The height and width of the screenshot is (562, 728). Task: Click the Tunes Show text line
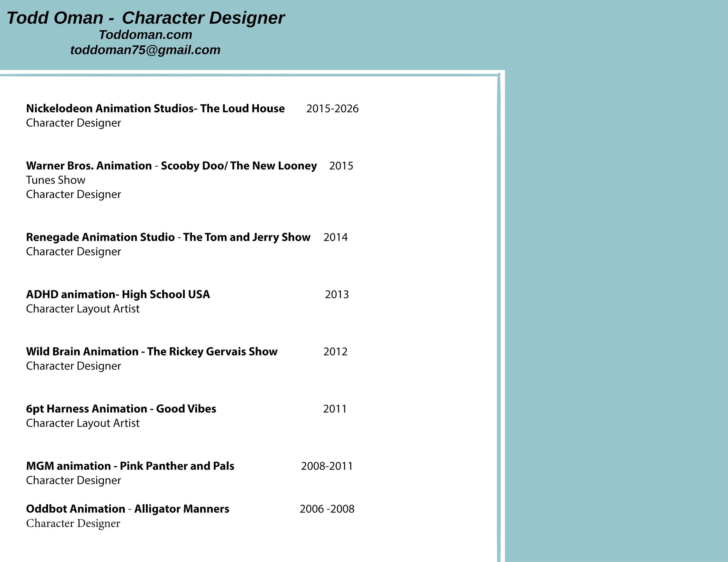(x=56, y=180)
